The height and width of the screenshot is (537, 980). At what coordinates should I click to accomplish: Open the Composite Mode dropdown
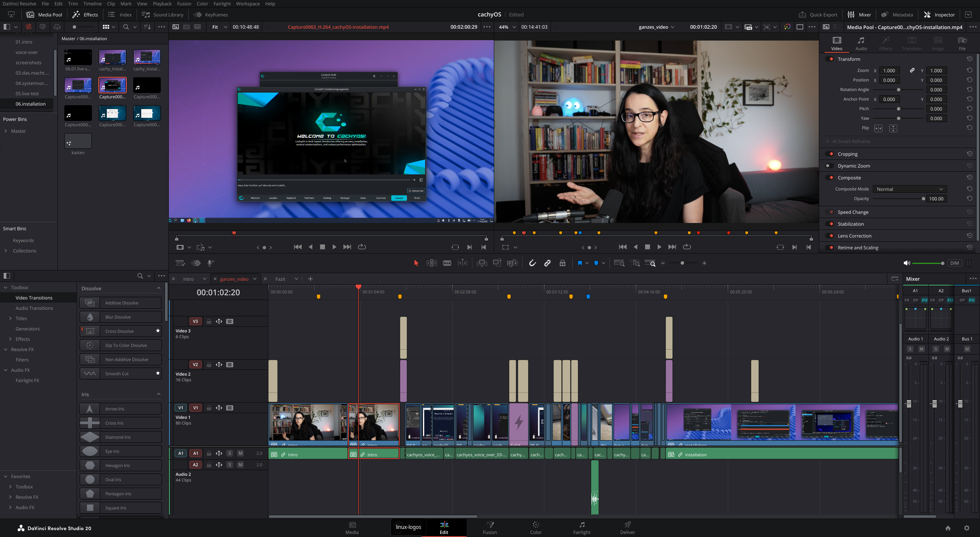pyautogui.click(x=910, y=189)
